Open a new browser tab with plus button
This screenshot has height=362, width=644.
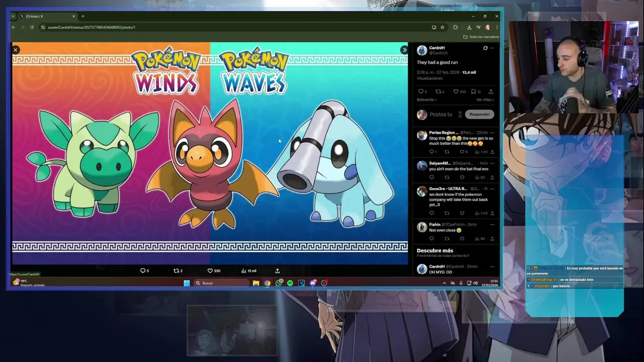point(83,16)
